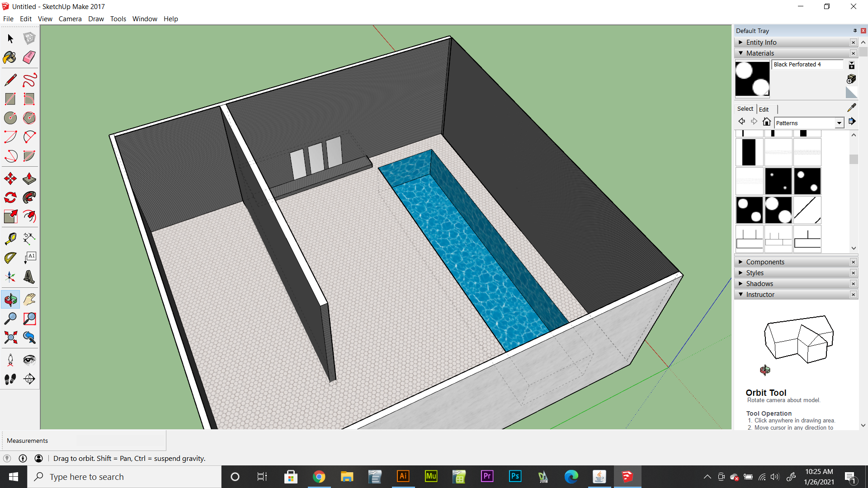This screenshot has width=868, height=488.
Task: Choose the 3D Text tool
Action: (29, 277)
